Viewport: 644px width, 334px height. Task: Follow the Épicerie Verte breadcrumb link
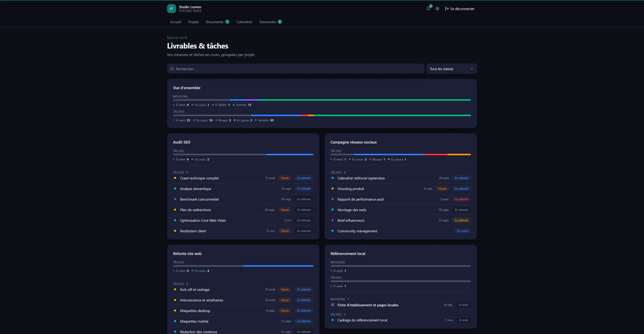pos(177,38)
